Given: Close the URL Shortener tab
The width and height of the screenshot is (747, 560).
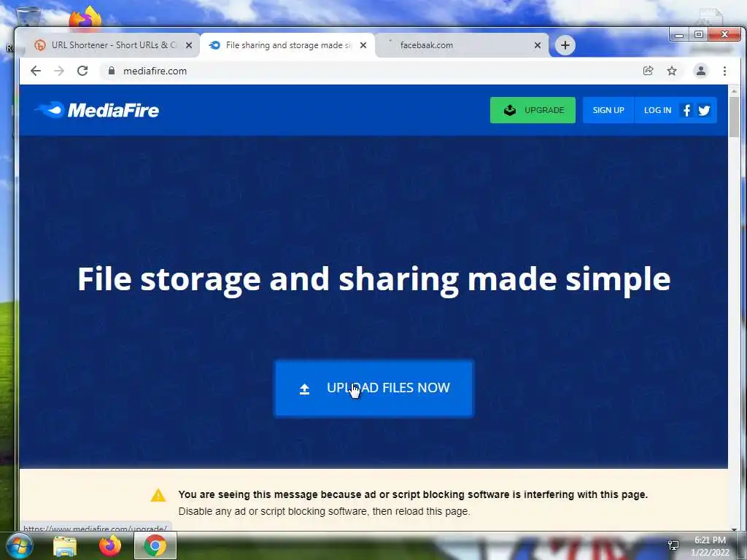Looking at the screenshot, I should pos(189,45).
